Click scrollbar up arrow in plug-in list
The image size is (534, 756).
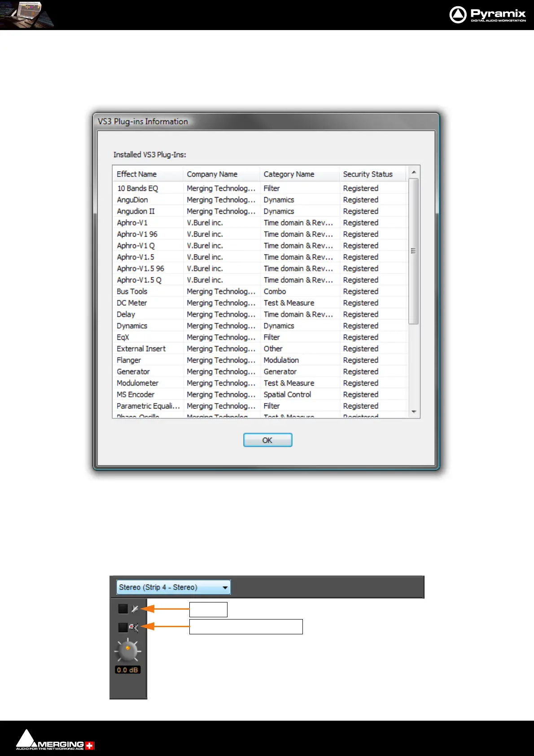[x=414, y=172]
